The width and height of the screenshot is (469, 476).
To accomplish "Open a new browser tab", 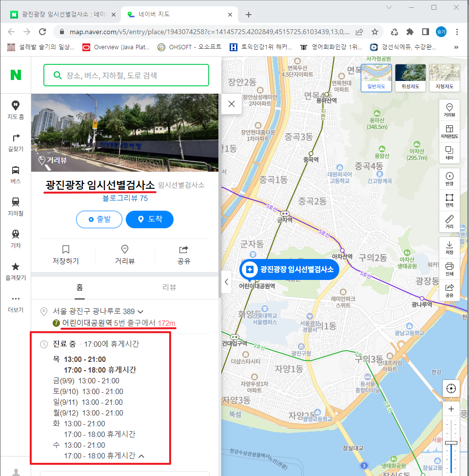I will (x=249, y=15).
